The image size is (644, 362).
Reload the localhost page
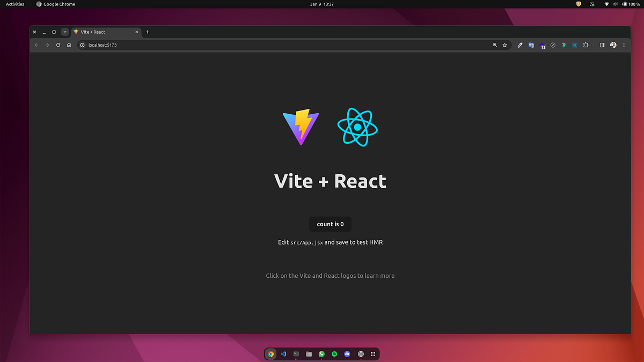tap(58, 45)
